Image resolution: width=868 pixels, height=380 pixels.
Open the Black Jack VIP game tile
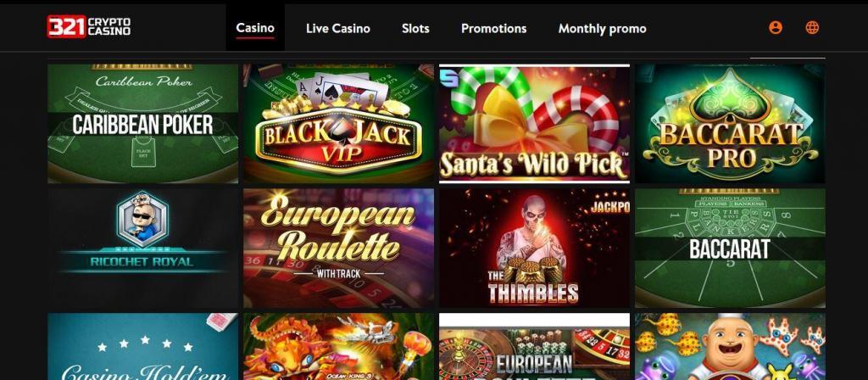(339, 124)
